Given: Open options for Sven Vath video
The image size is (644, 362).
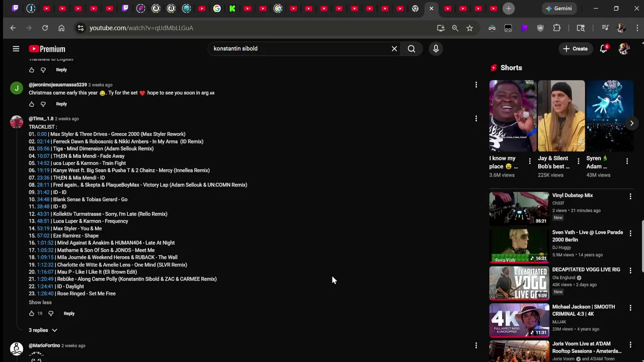Looking at the screenshot, I should click(x=630, y=234).
